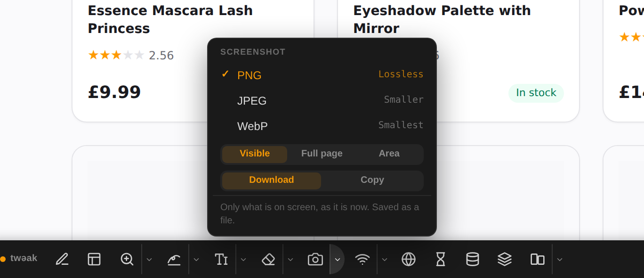Click the mascara star rating
Image resolution: width=644 pixels, height=278 pixels.
point(116,55)
